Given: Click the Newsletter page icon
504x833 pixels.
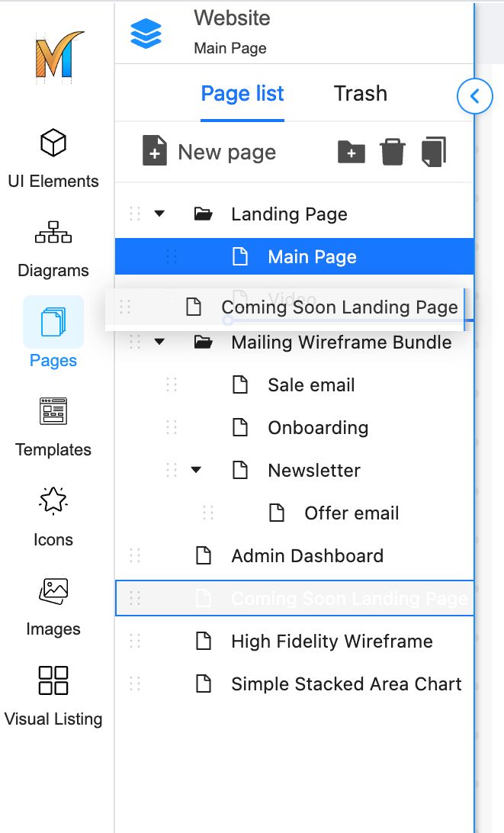Looking at the screenshot, I should tap(240, 470).
